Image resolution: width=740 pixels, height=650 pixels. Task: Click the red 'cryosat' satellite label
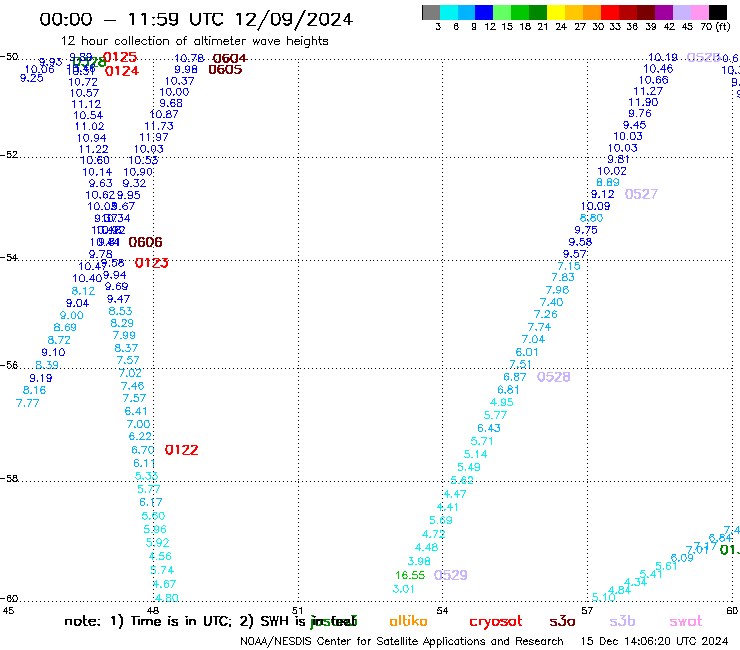496,621
